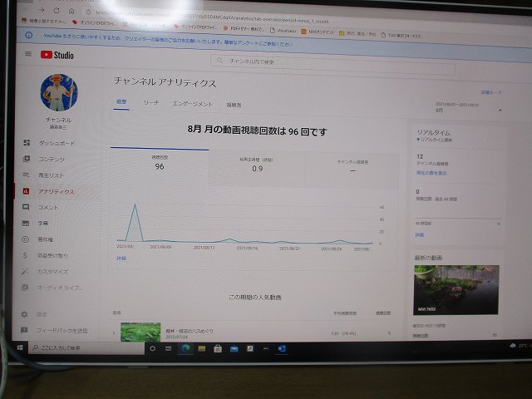Viewport: 532px width, 399px height.
Task: Open ダッシュボード from the sidebar
Action: (57, 143)
